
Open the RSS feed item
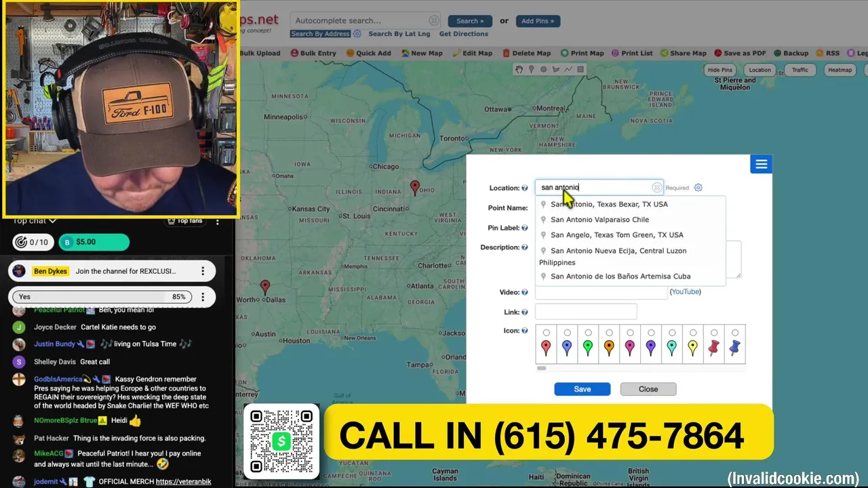tap(827, 53)
